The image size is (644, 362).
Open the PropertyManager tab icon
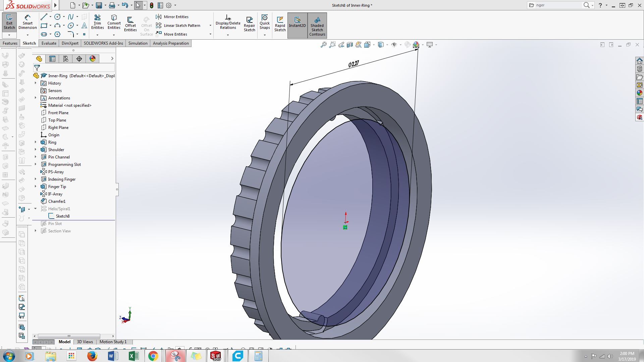pyautogui.click(x=52, y=59)
